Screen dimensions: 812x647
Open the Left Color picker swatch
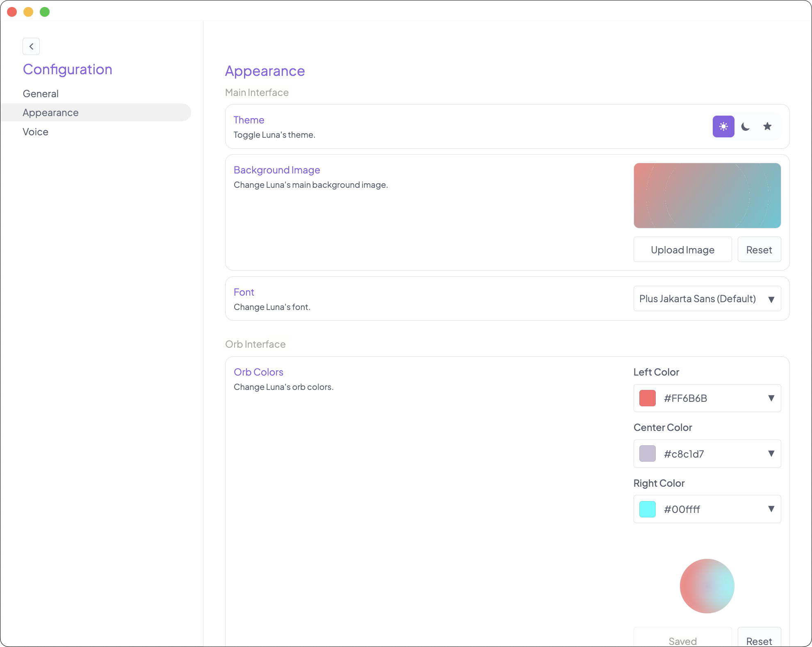pos(647,398)
